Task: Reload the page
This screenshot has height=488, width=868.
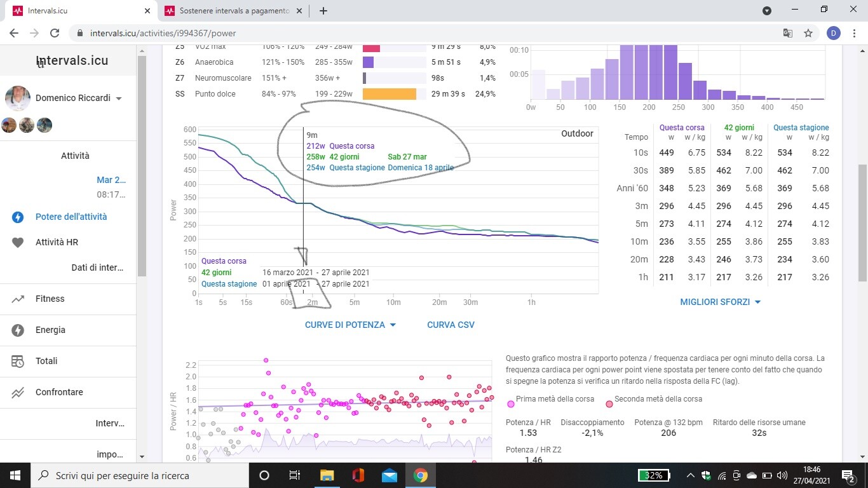Action: [55, 33]
